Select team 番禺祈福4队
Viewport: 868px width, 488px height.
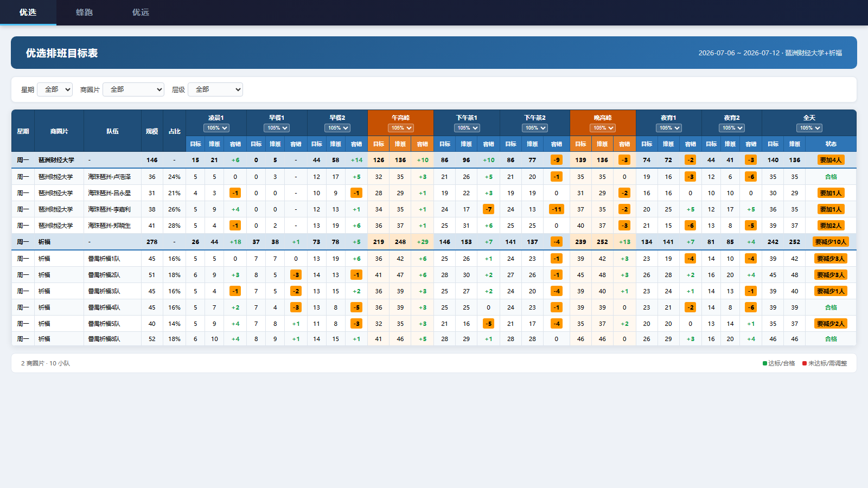pyautogui.click(x=104, y=307)
